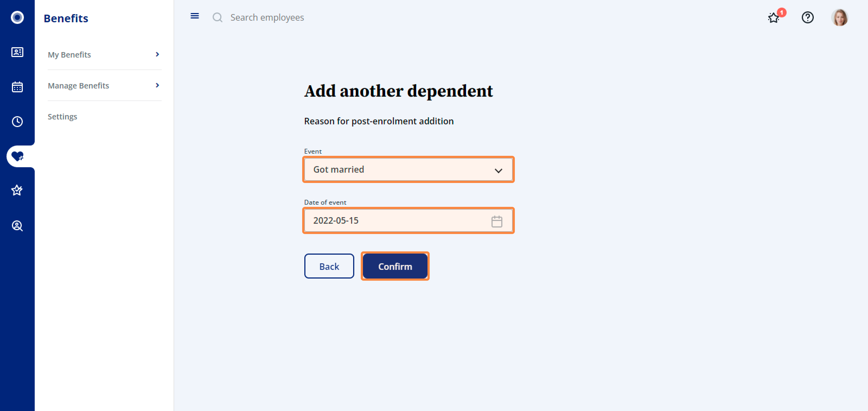Toggle the hamburger menu icon

(194, 16)
